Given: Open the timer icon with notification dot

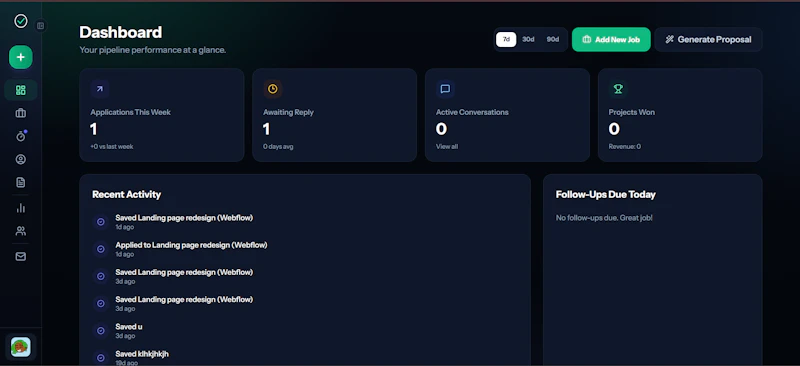Looking at the screenshot, I should click(21, 136).
